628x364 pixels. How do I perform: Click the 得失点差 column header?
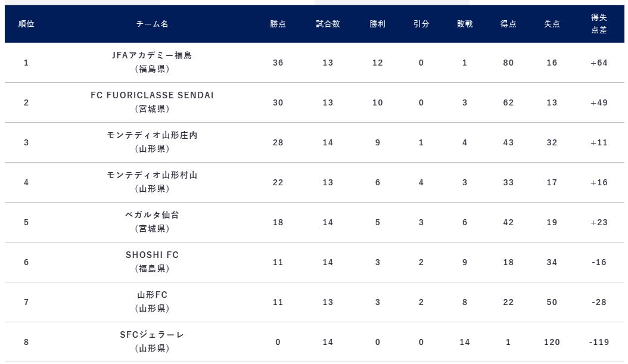(x=599, y=24)
